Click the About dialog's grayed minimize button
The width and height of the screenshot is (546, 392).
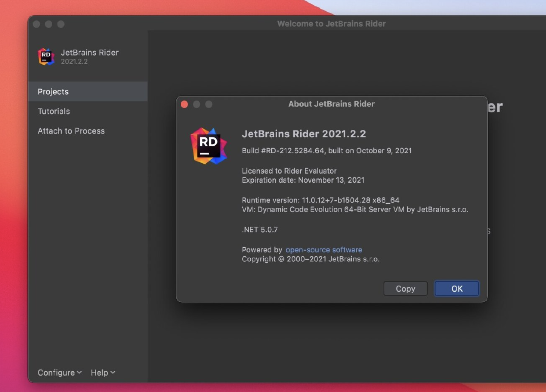click(x=197, y=104)
